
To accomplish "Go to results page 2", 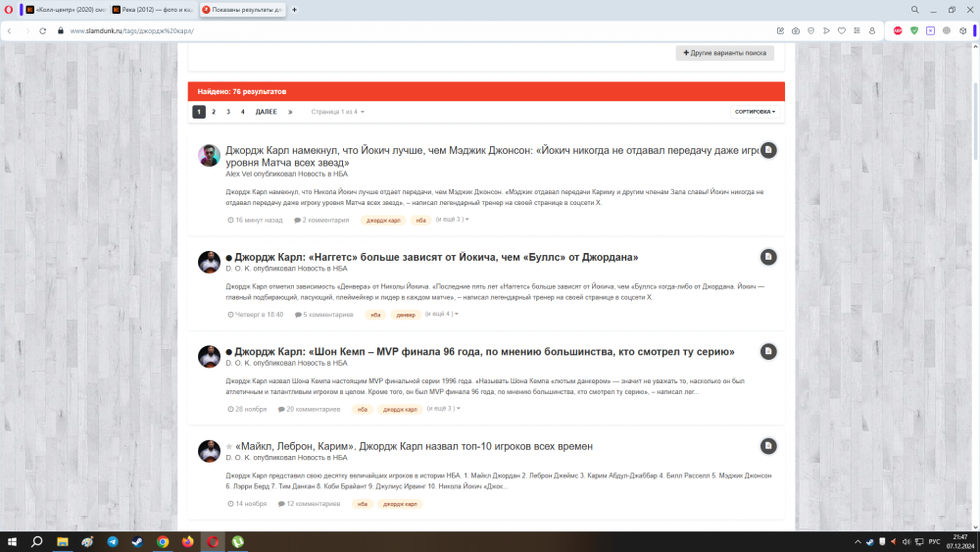I will click(x=213, y=112).
